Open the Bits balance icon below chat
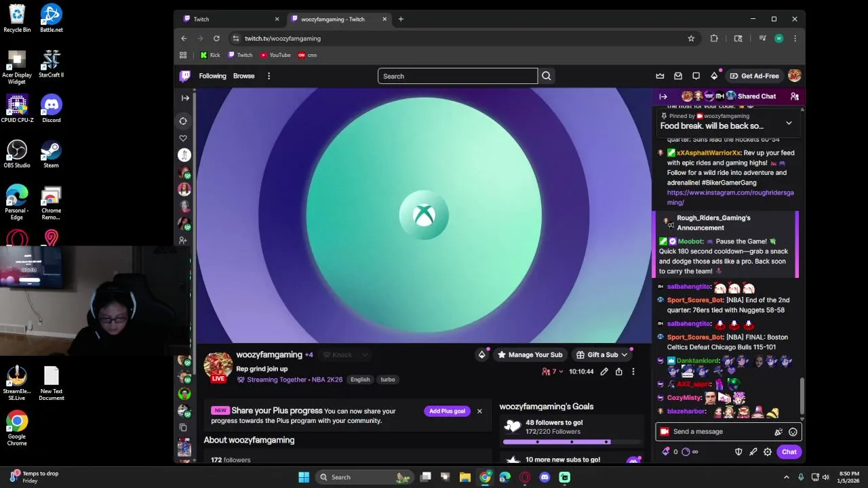The image size is (868, 488). [666, 452]
